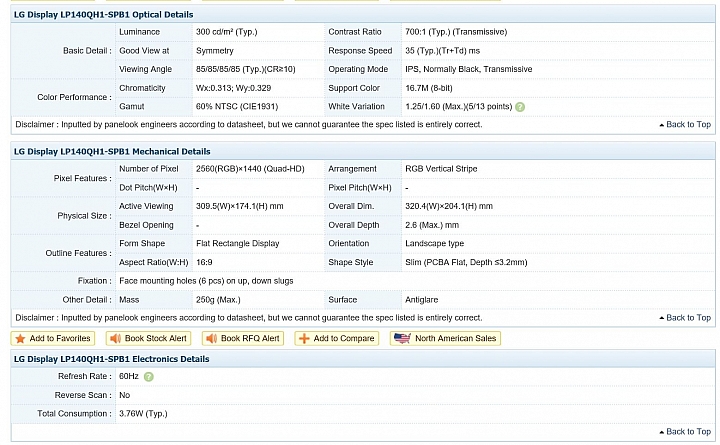Image resolution: width=720 pixels, height=445 pixels.
Task: Click the 2560(RGB)×1440 (Quad-HD) value
Action: [250, 169]
